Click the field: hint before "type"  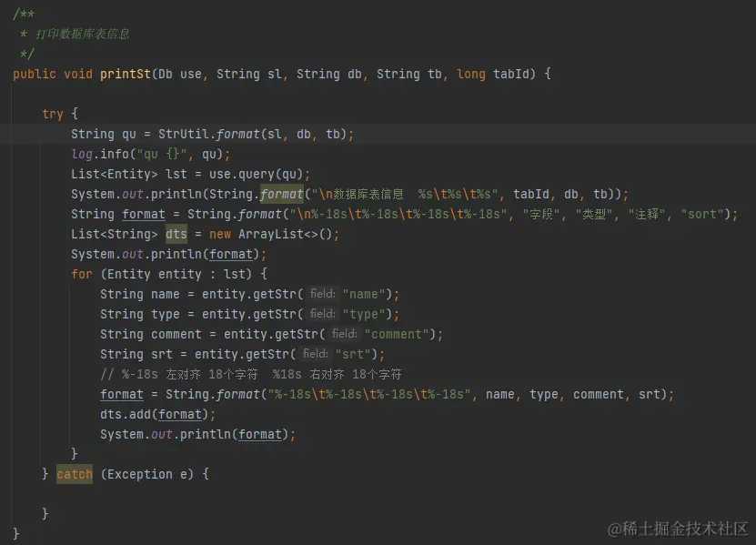click(x=323, y=314)
